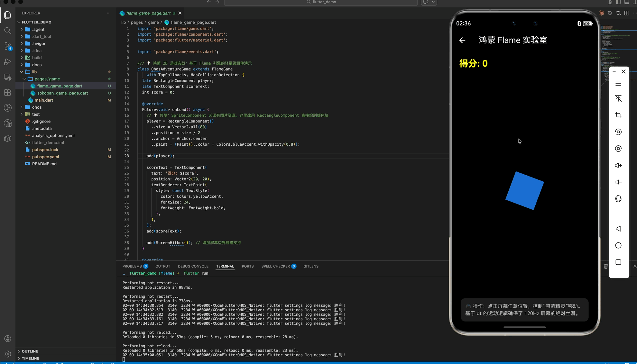Switch to the PROBLEMS tab

132,266
